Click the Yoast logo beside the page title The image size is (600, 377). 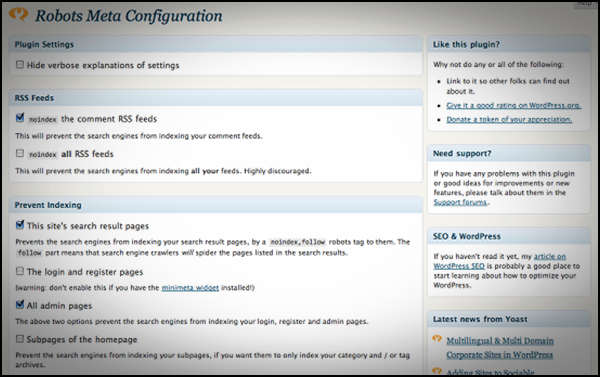click(x=19, y=14)
